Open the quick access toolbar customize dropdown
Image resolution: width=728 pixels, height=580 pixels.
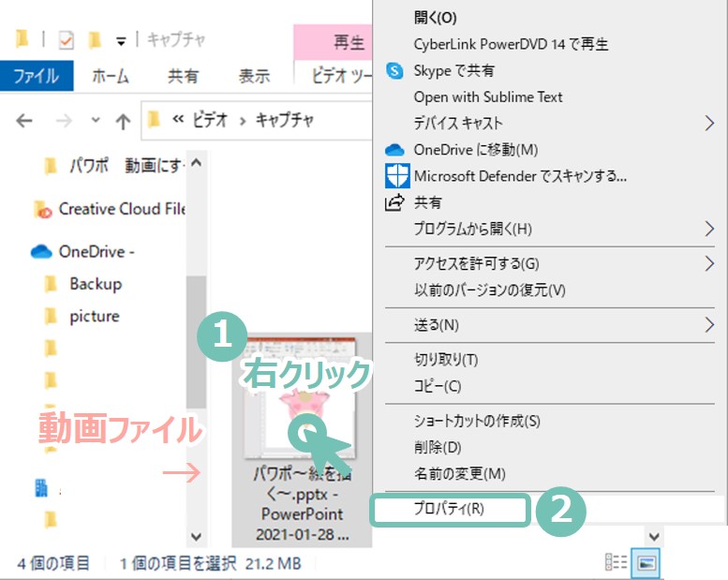pos(121,41)
